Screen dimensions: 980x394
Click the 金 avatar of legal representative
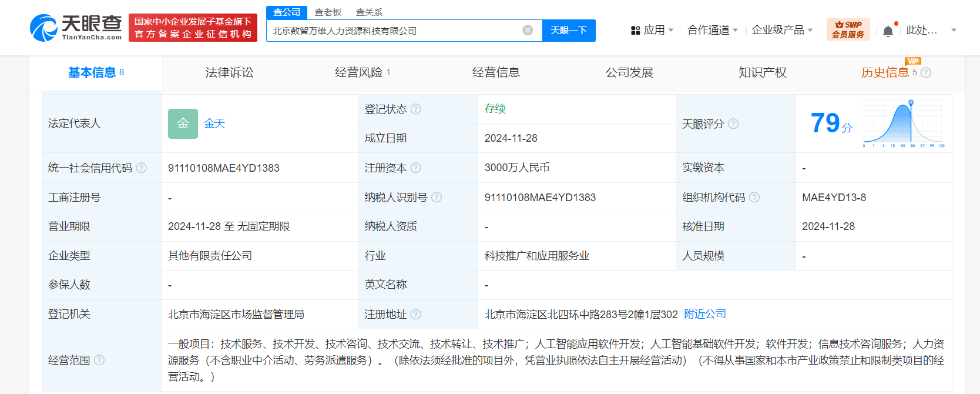pos(183,123)
